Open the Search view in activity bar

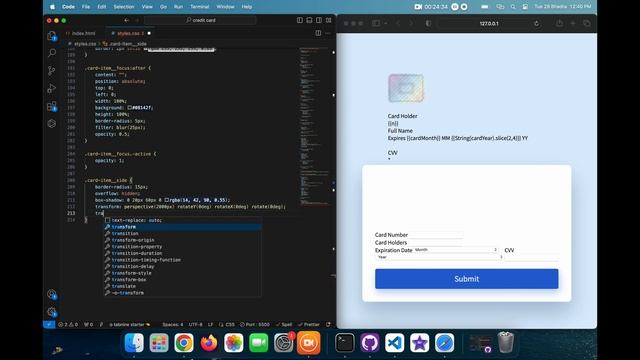coord(52,53)
